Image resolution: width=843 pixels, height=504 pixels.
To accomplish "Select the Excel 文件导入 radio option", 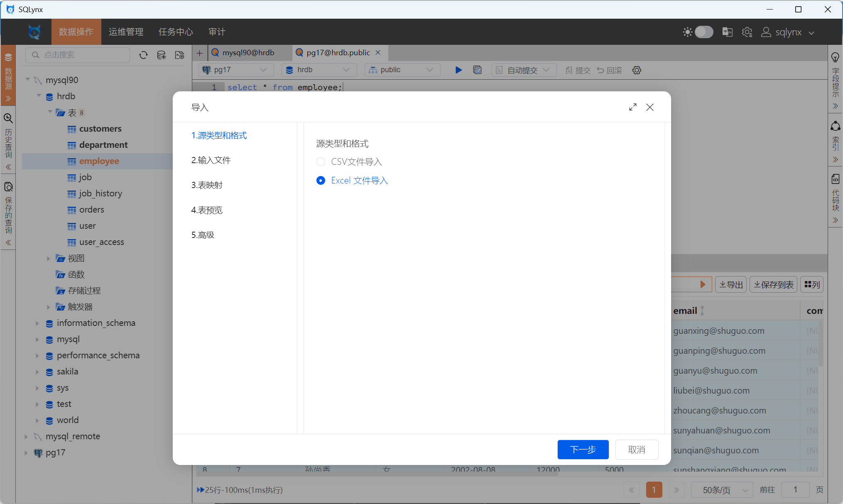I will pyautogui.click(x=321, y=181).
